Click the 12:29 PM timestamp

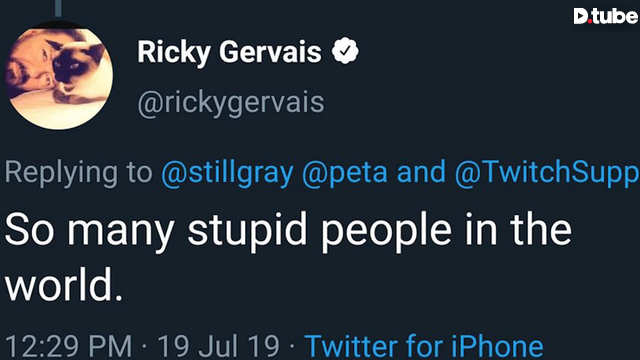[x=69, y=347]
